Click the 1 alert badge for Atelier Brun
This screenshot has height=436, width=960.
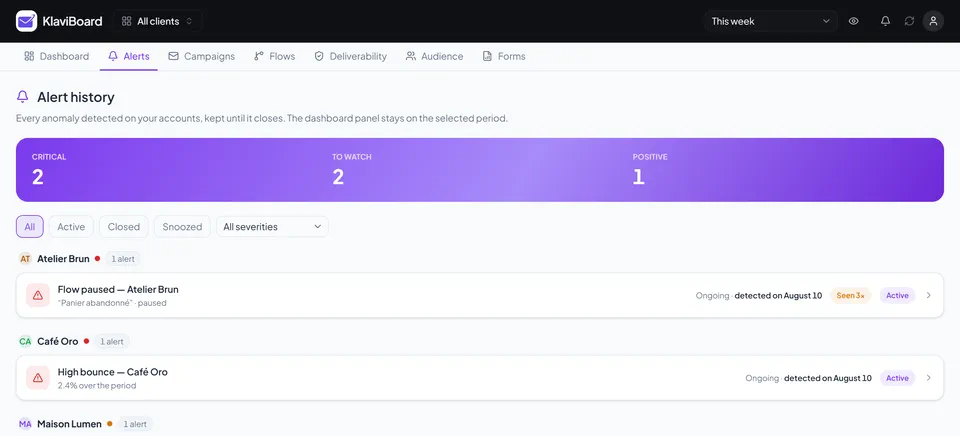123,259
